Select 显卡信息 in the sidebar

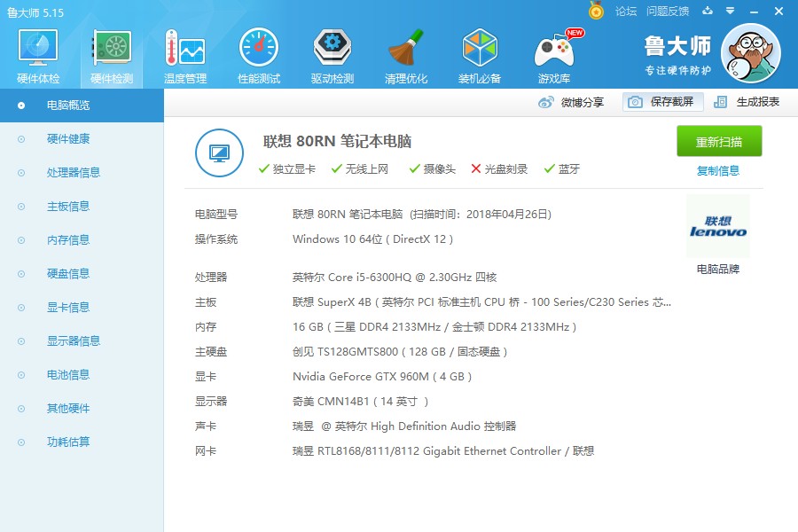69,307
